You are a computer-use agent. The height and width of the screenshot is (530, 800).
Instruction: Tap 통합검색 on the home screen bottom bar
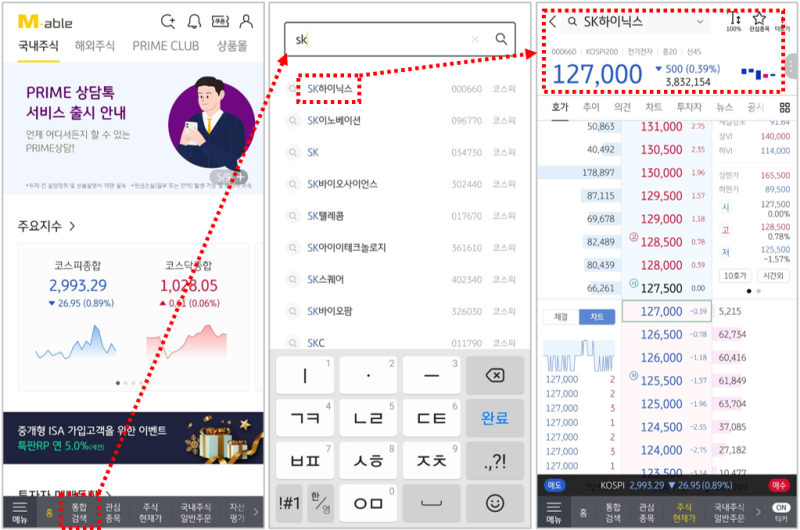[x=79, y=513]
